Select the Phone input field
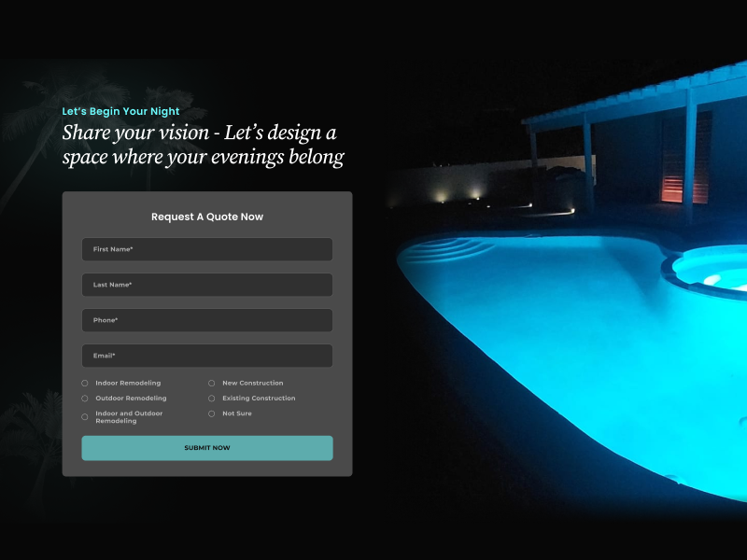Screen dimensions: 747x560 coord(207,320)
